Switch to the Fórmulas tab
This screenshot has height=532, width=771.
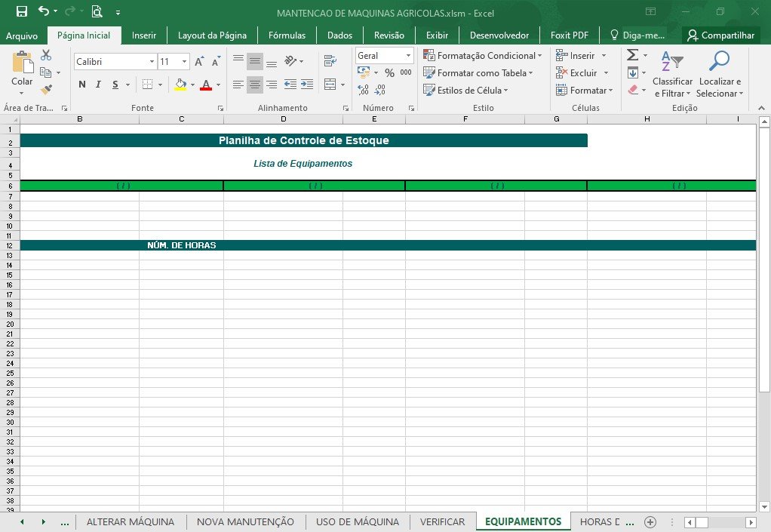point(287,35)
